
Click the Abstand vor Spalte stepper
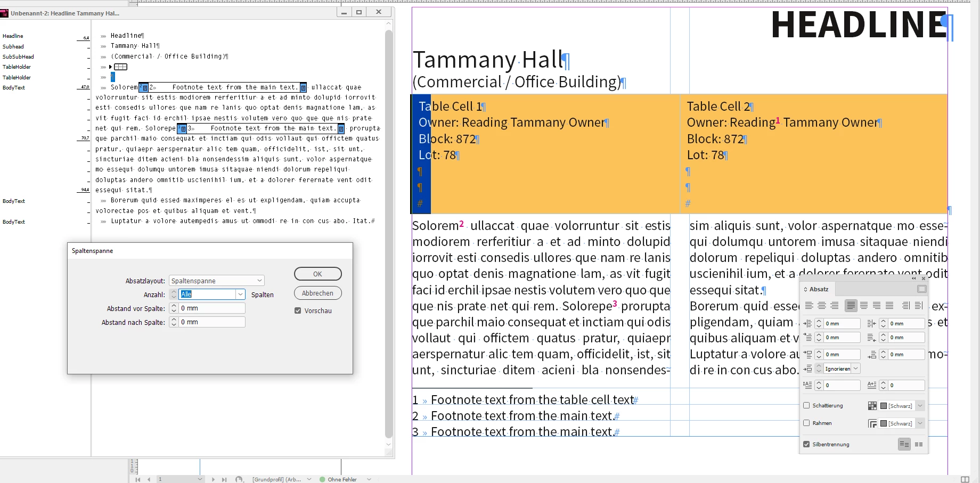[174, 308]
